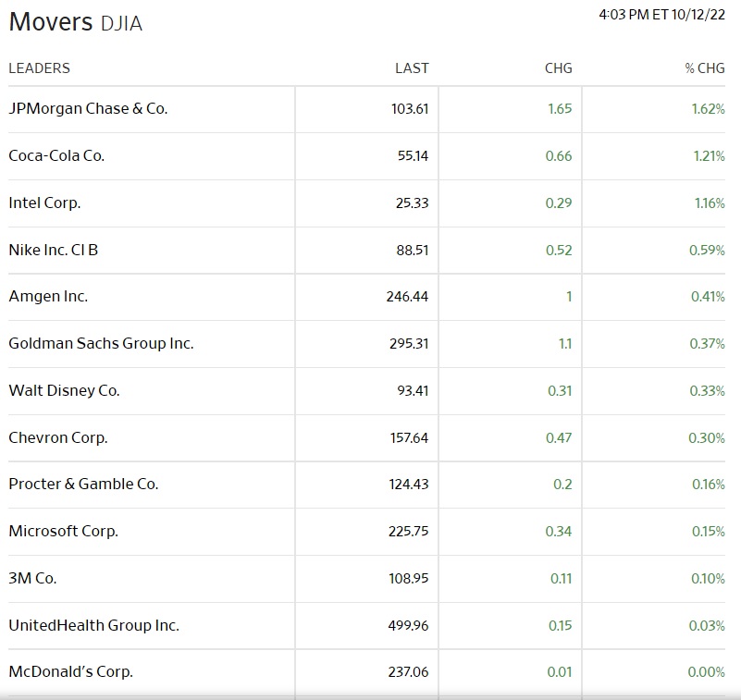The height and width of the screenshot is (700, 741).
Task: Click the % CHG column header
Action: coord(705,68)
